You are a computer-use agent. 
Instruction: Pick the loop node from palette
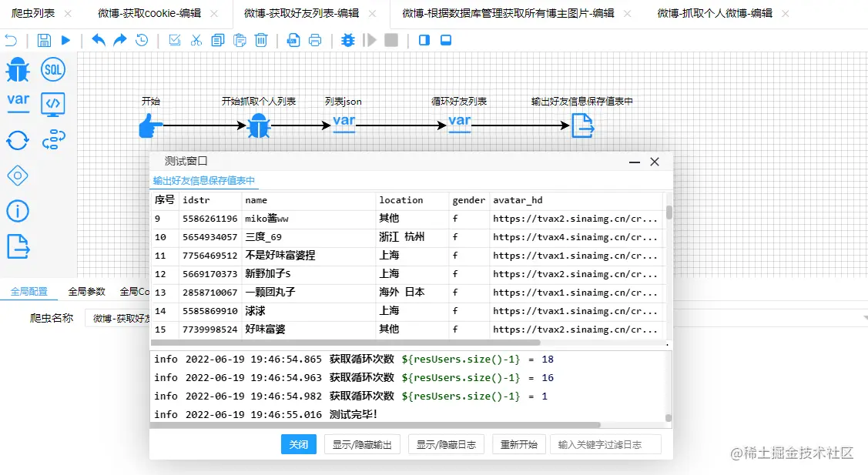tap(18, 140)
